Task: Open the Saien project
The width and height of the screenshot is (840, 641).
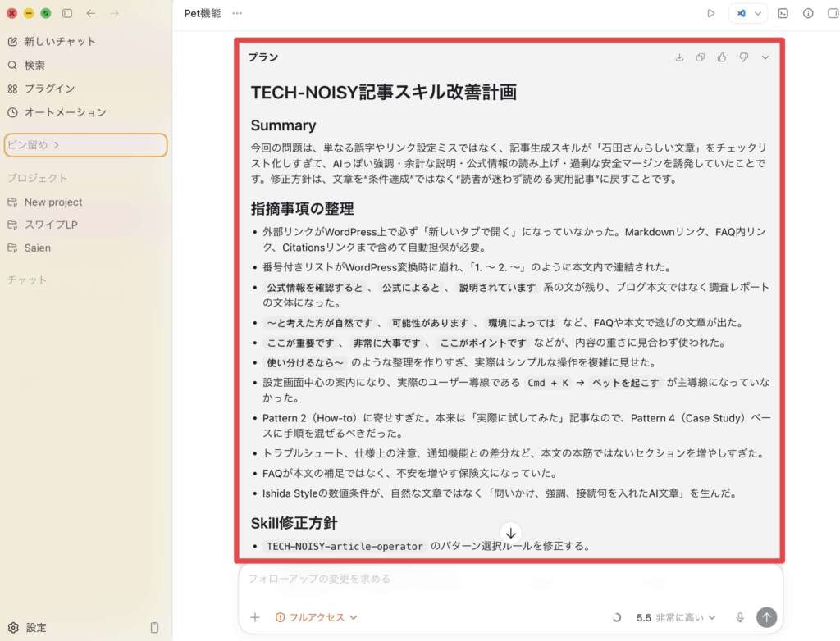Action: point(30,248)
